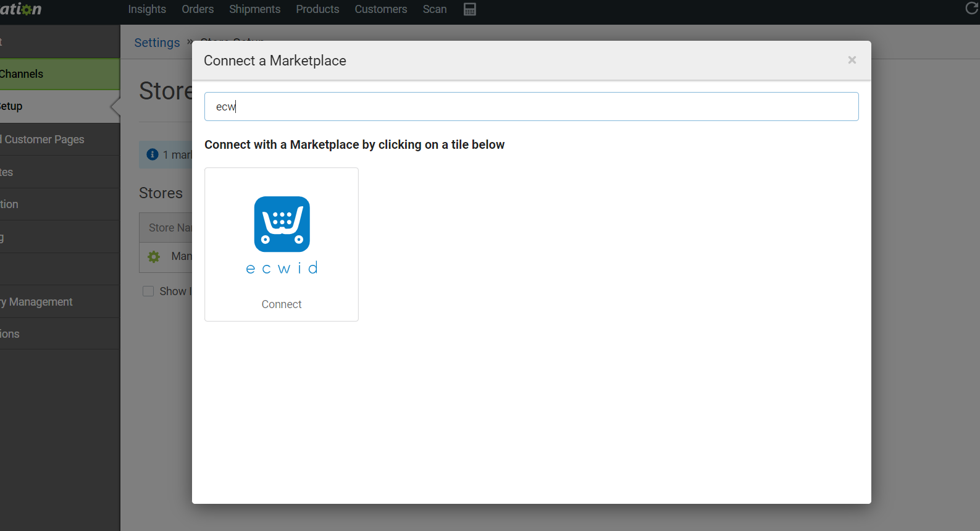Screen dimensions: 980x531
Task: Open the Customers menu
Action: click(x=380, y=9)
